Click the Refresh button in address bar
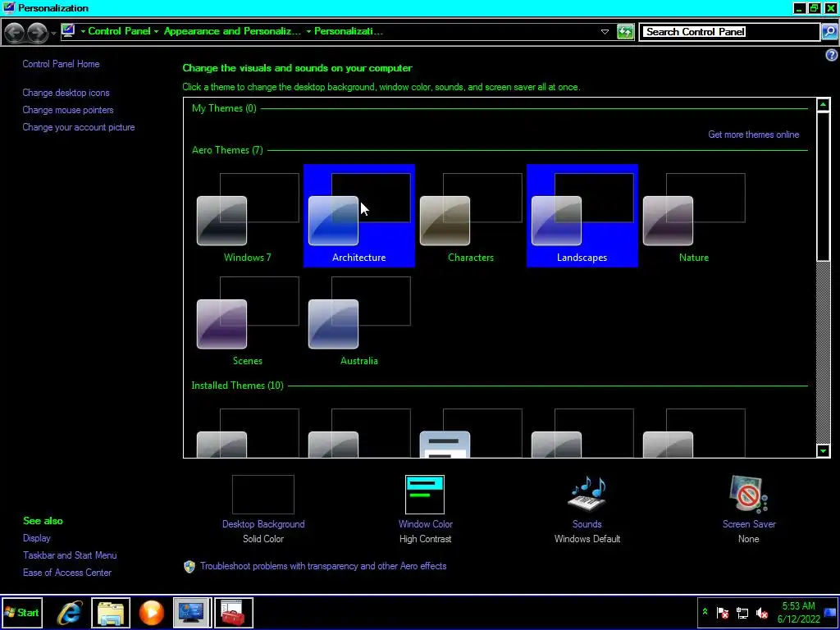 (x=625, y=32)
